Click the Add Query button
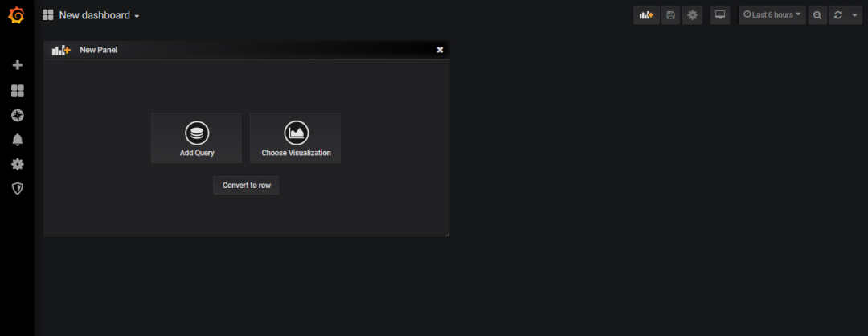 tap(197, 137)
